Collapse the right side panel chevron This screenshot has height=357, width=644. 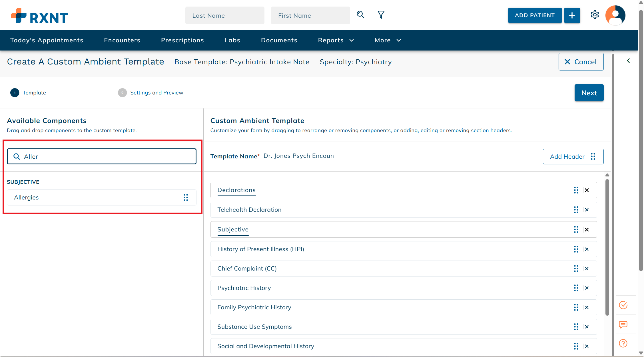(x=628, y=61)
